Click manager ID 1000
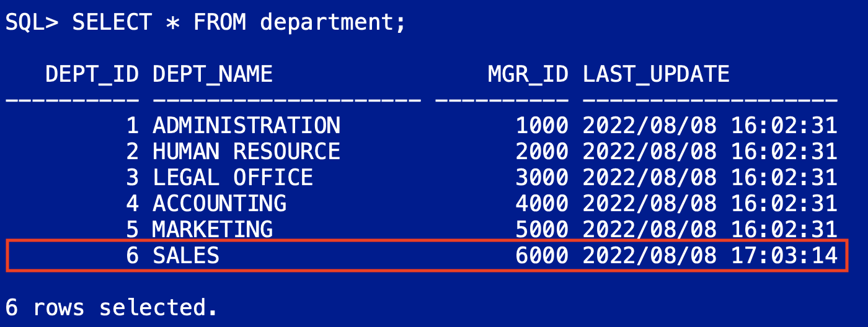Viewport: 868px width, 327px height. pos(542,126)
